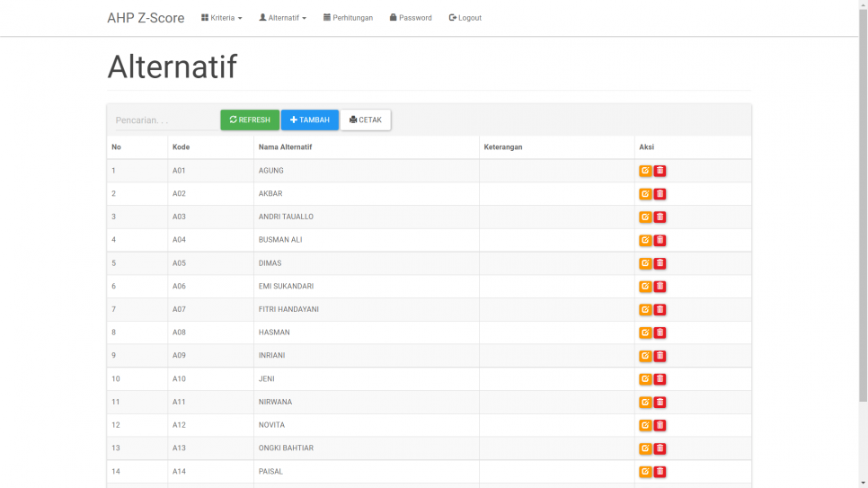Edit the FITRI HANDAYANI row
This screenshot has width=868, height=488.
[x=645, y=310]
